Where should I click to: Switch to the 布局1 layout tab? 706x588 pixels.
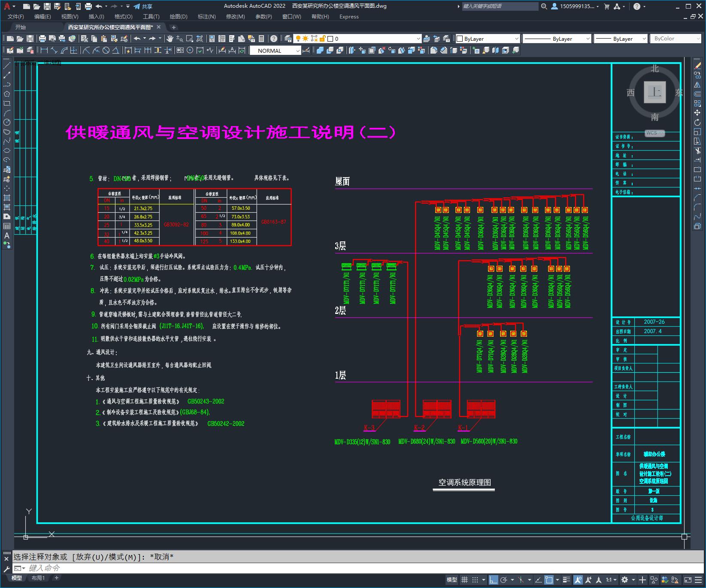click(38, 578)
